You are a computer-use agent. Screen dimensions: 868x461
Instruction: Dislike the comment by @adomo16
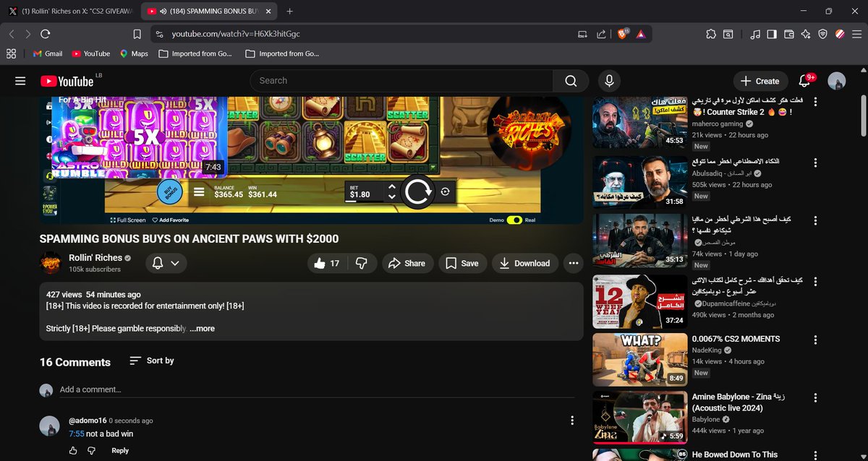pos(92,450)
